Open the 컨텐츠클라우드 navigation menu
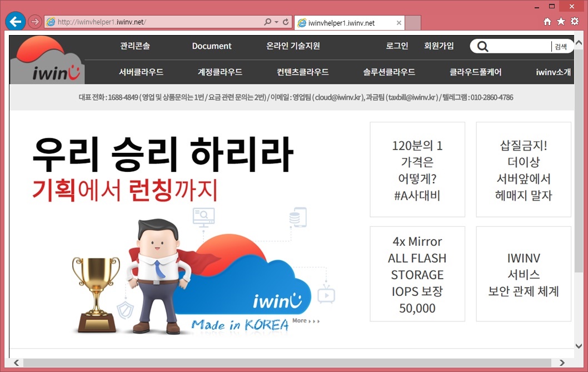This screenshot has width=588, height=372. coord(303,72)
